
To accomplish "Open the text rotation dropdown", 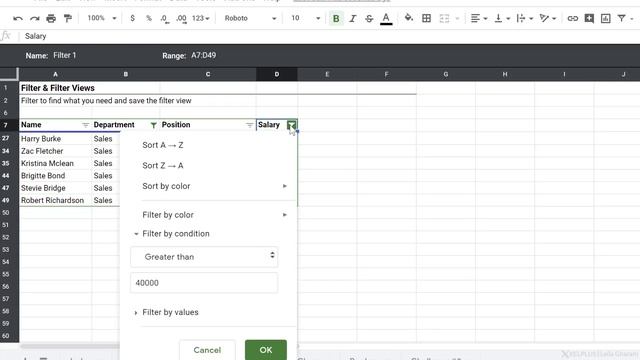I will (547, 18).
